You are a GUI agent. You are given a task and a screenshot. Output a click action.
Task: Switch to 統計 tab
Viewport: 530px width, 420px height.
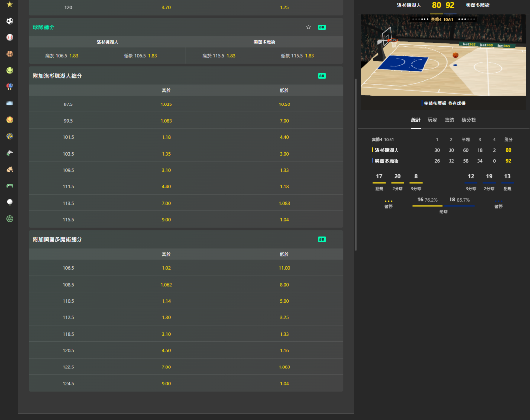pyautogui.click(x=416, y=120)
